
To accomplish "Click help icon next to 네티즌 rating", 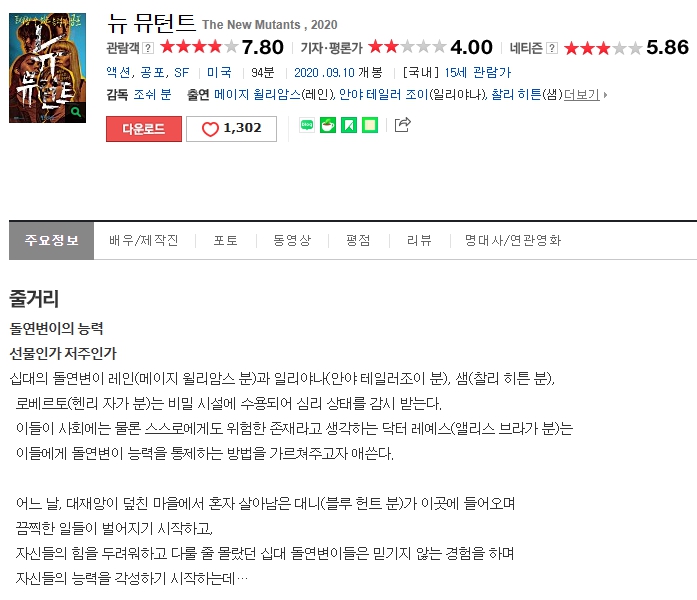I will [552, 48].
